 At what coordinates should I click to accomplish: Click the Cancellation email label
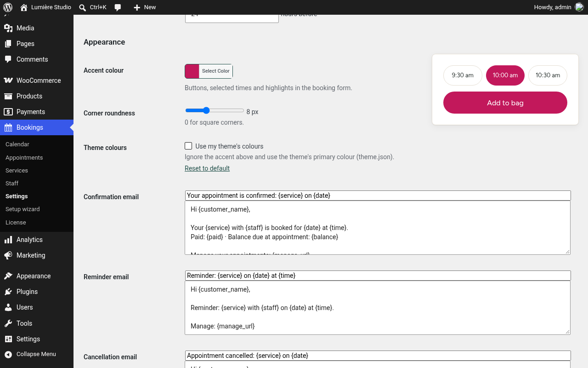pyautogui.click(x=110, y=357)
